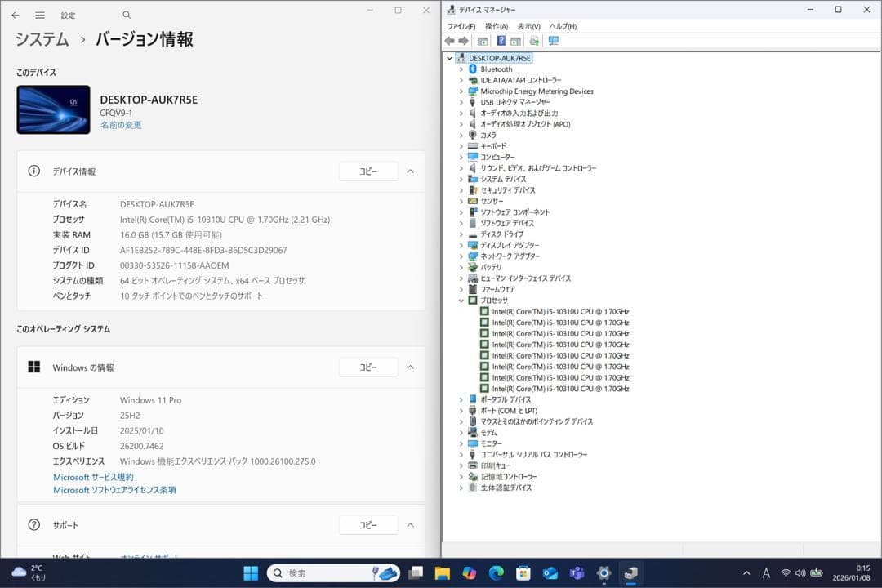Open Device Manager Help with the question mark icon
The height and width of the screenshot is (588, 882).
500,41
